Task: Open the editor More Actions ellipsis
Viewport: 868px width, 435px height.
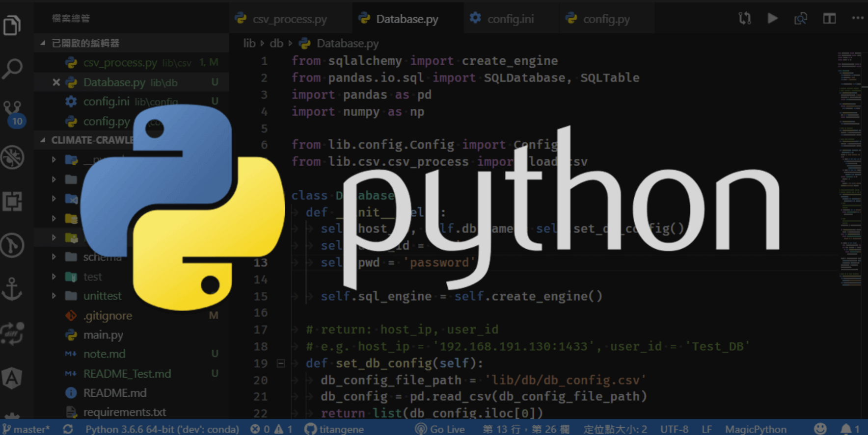Action: coord(858,18)
